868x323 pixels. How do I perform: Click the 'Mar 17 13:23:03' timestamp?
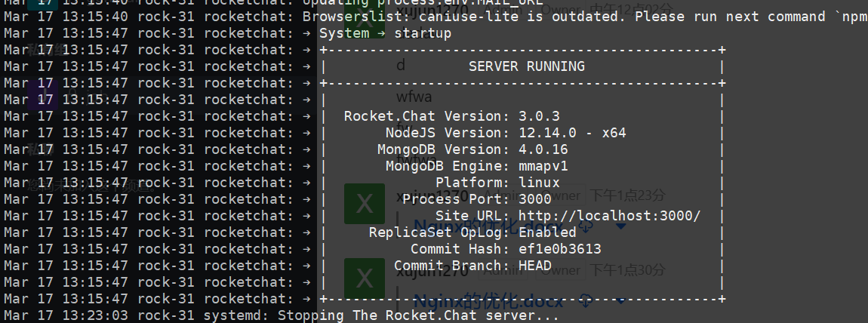click(66, 315)
